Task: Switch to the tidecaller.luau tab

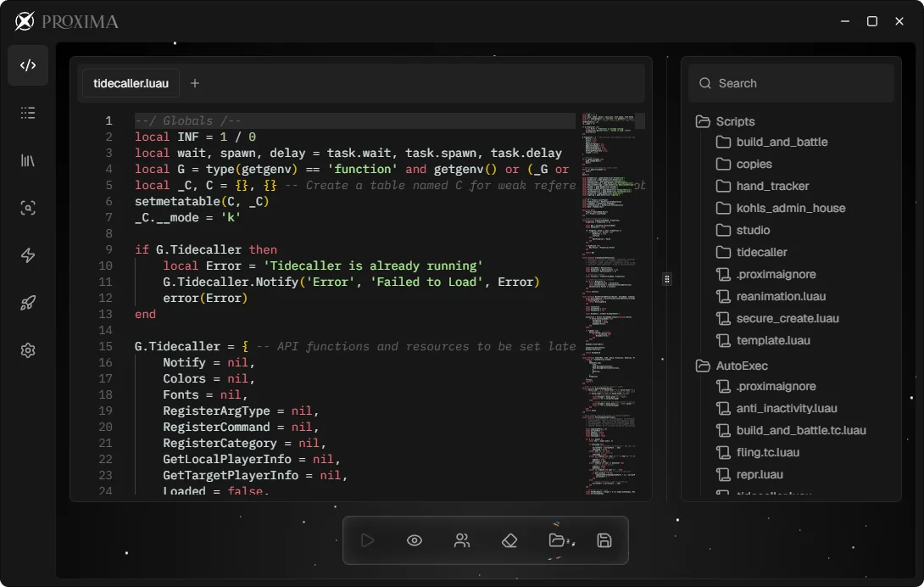Action: (130, 82)
